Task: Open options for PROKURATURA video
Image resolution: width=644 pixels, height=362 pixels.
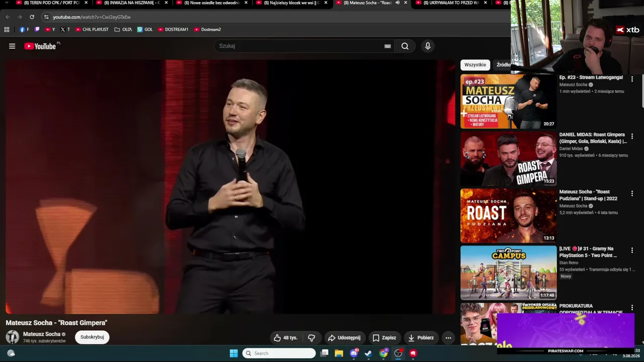Action: coord(632,308)
